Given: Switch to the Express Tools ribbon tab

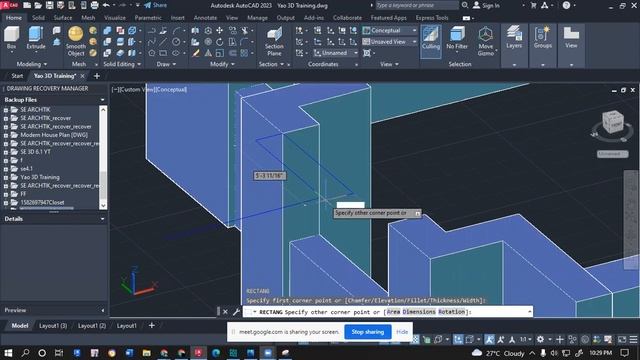Looking at the screenshot, I should [x=432, y=18].
